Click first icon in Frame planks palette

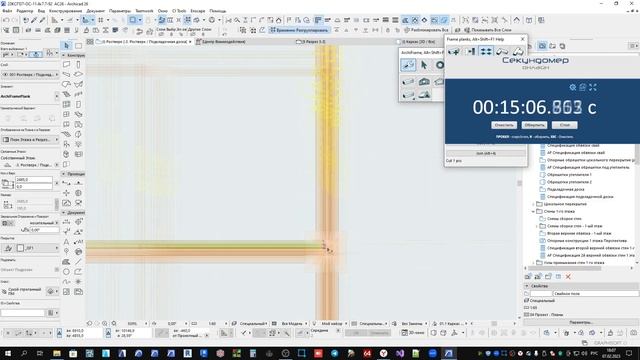pyautogui.click(x=454, y=51)
